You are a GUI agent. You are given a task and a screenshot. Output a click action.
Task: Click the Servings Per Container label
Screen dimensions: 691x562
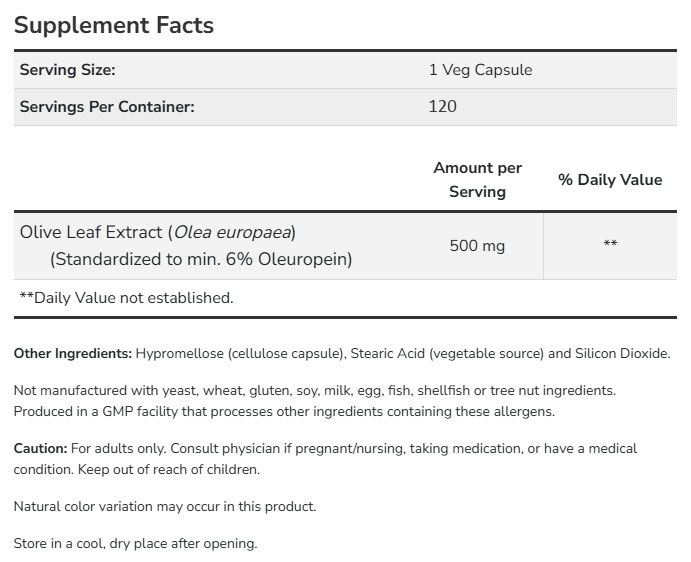pos(107,105)
